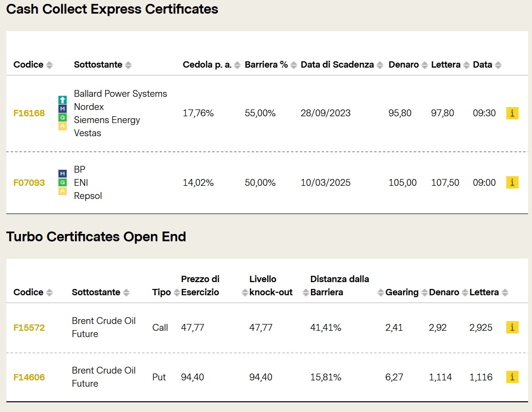Open info icon for certificate F16168
Screen dimensions: 532x412
(x=512, y=113)
